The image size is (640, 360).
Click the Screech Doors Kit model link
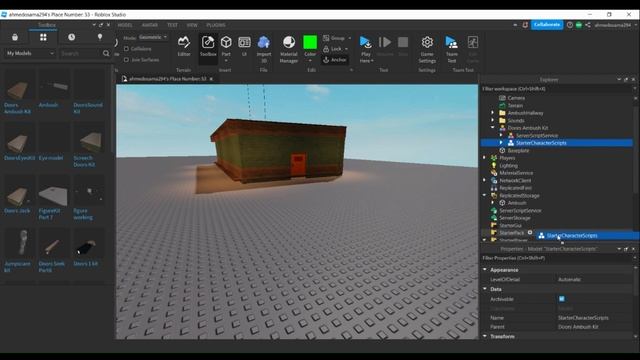tap(84, 161)
